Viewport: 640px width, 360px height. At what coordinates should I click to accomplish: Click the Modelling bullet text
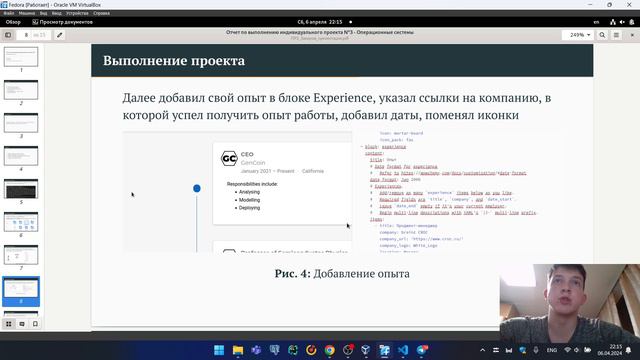pos(249,200)
